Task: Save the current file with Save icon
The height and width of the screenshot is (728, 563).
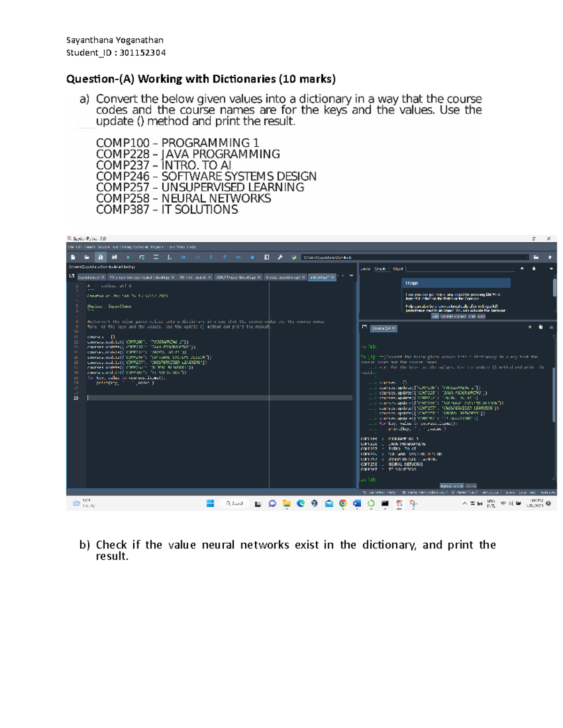Action: click(100, 257)
